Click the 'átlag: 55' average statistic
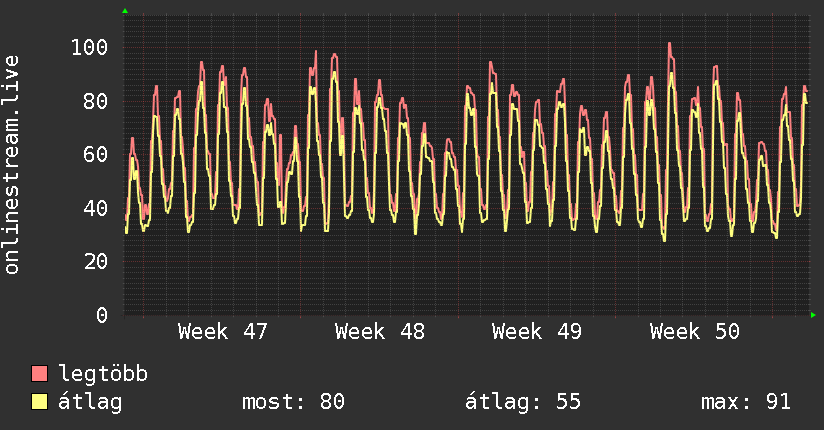This screenshot has width=824, height=430. coord(523,402)
